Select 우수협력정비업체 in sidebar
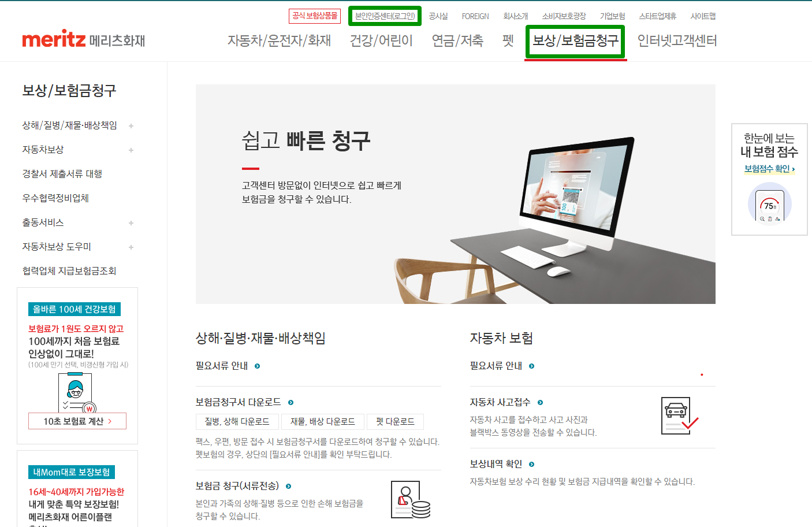Image resolution: width=812 pixels, height=527 pixels. 55,198
